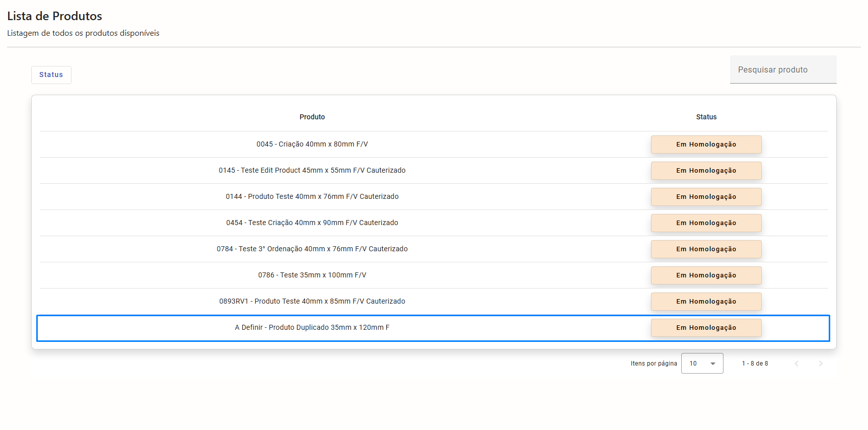Click the Status filter button
This screenshot has height=430, width=868.
coord(51,75)
